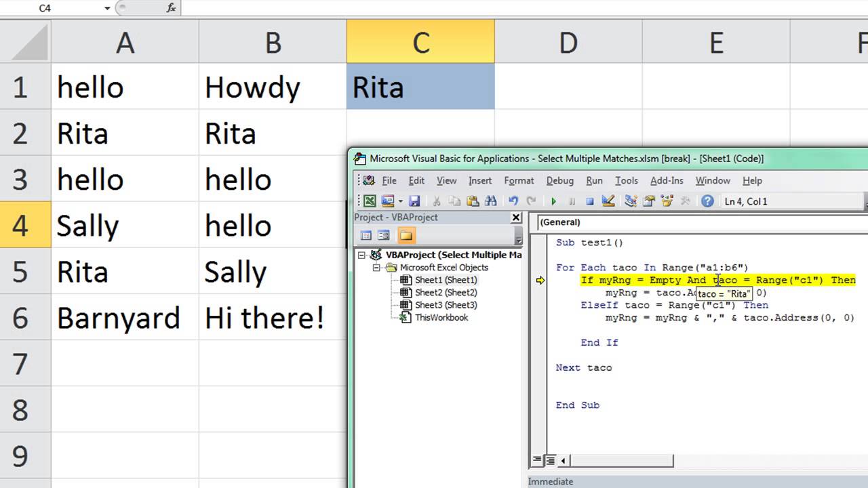The width and height of the screenshot is (868, 488).
Task: Click the Cut scissors icon
Action: coord(437,201)
